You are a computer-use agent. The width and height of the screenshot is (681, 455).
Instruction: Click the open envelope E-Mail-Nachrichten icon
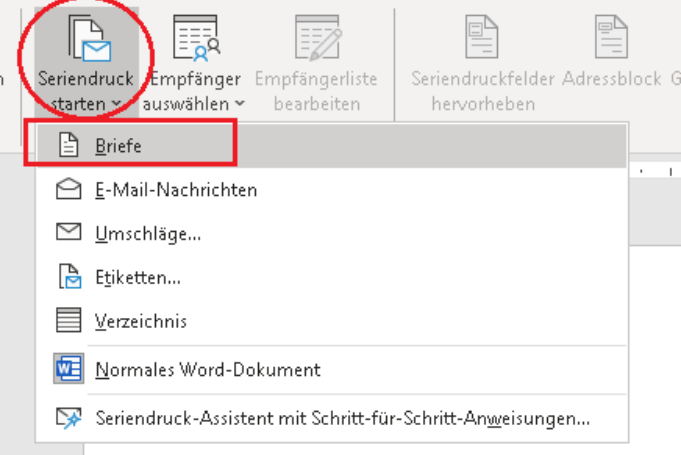[68, 189]
